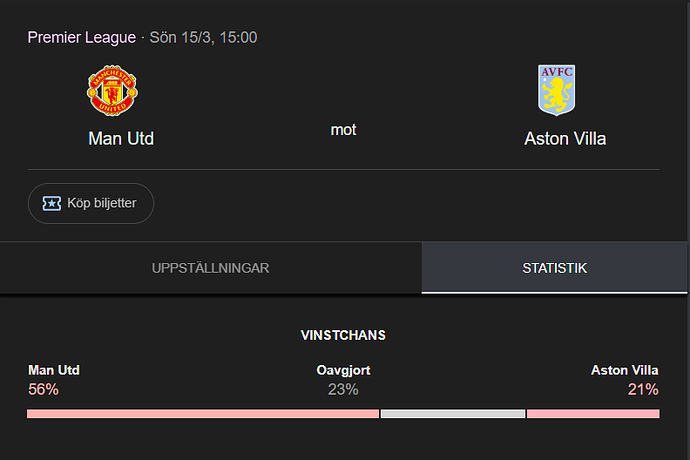The width and height of the screenshot is (690, 460).
Task: Click the Aston Villa team name under crest
Action: (x=565, y=139)
